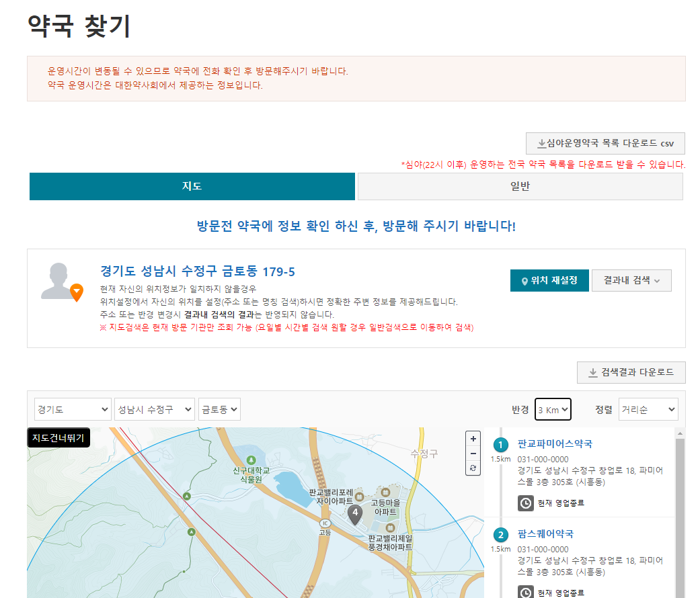Click 판교밸리제일풍경채아파트 building marker

point(390,528)
